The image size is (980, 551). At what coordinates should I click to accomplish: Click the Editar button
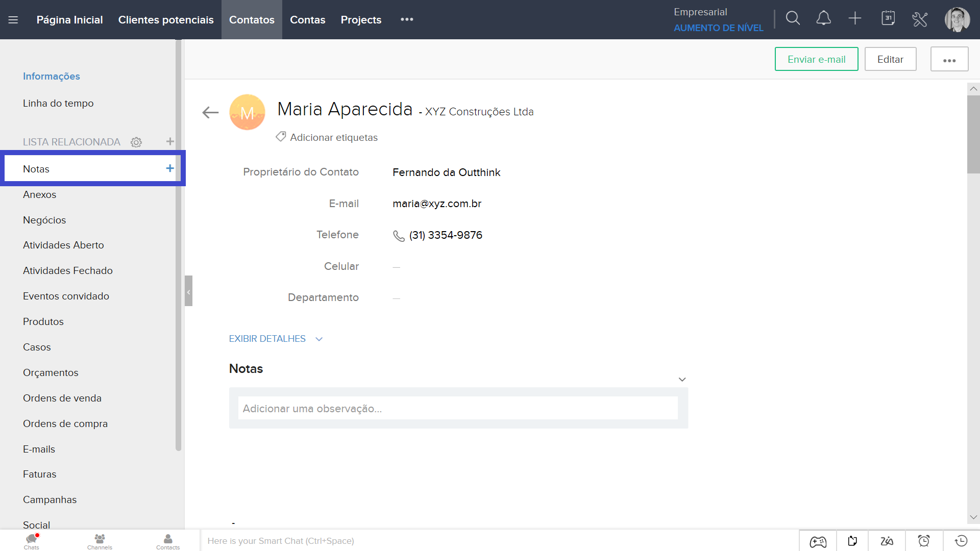[x=890, y=59]
